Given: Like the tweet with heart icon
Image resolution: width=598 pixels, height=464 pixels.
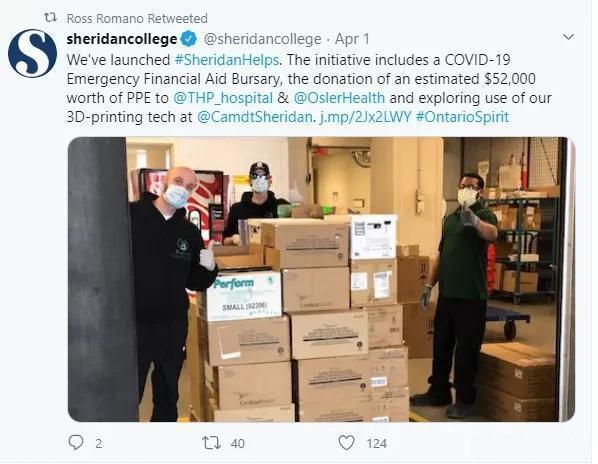Looking at the screenshot, I should tap(346, 443).
